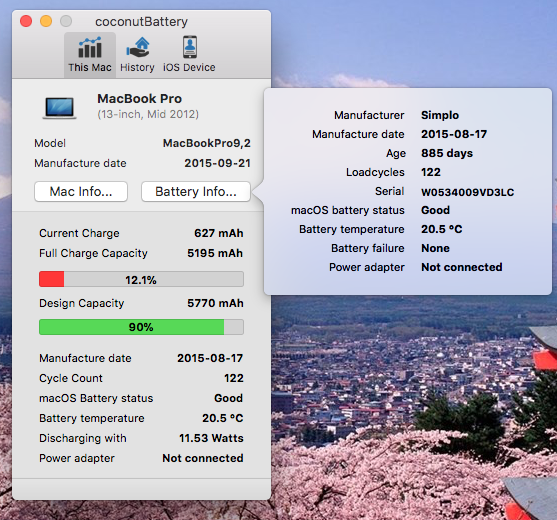Select the (13-inch, Mid 2012) subtitle

coord(148,114)
